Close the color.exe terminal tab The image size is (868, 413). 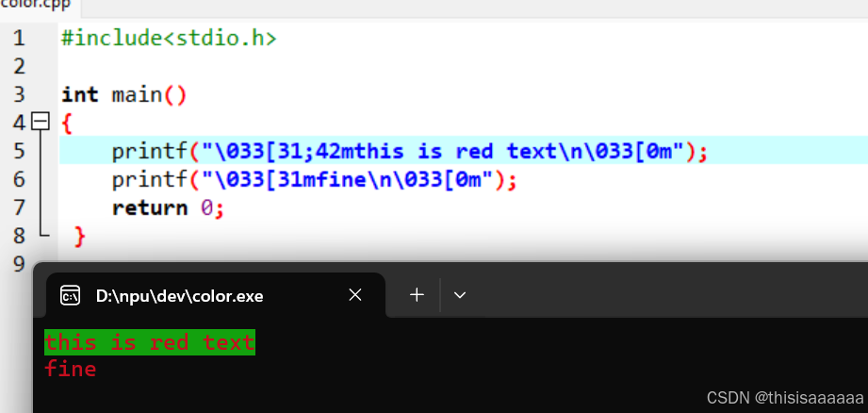tap(355, 295)
